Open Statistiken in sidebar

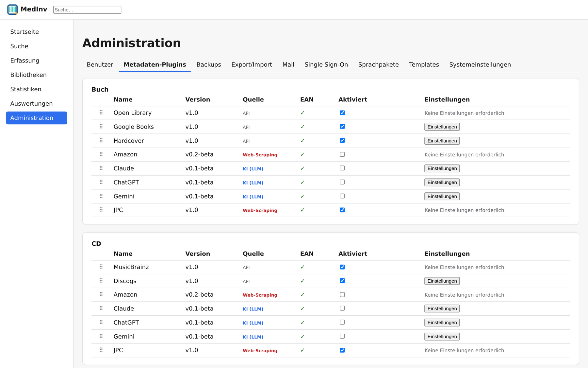(37, 89)
